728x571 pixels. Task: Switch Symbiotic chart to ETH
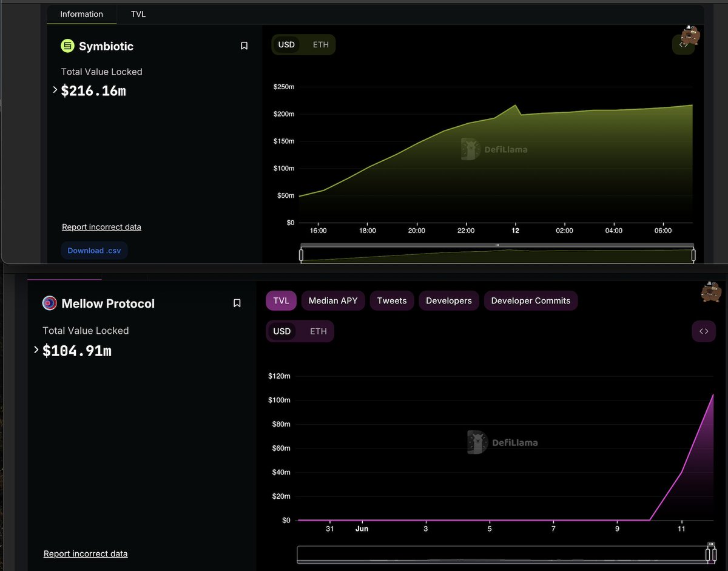(x=321, y=45)
